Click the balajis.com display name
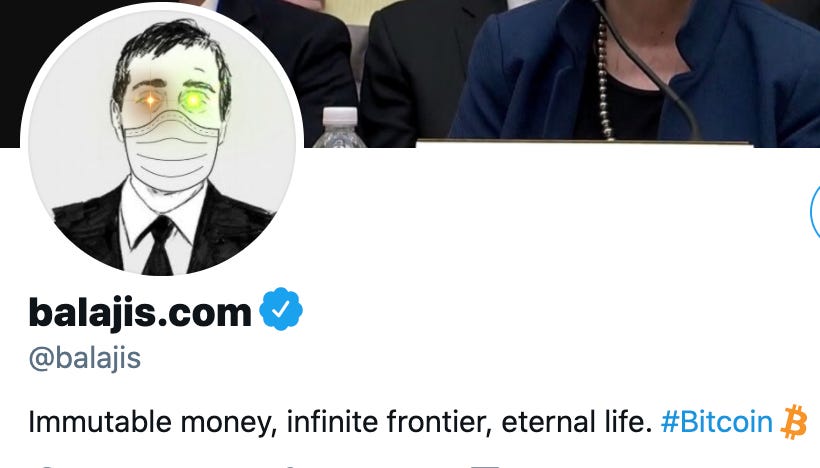Viewport: 820px width, 468px height. coord(140,312)
